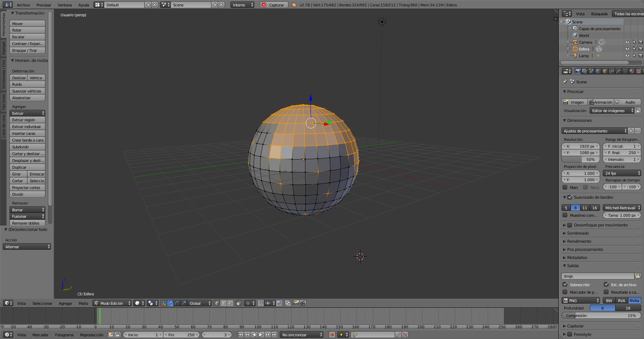Enable the Desenfoque por movimiento checkbox
The width and height of the screenshot is (644, 339).
[570, 225]
